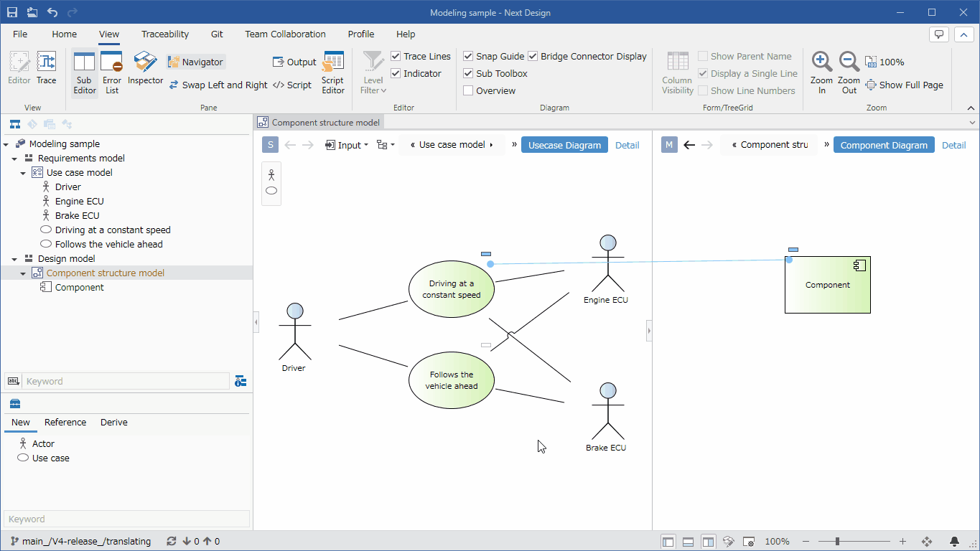This screenshot has width=980, height=551.
Task: Click Show Full Page
Action: (904, 85)
